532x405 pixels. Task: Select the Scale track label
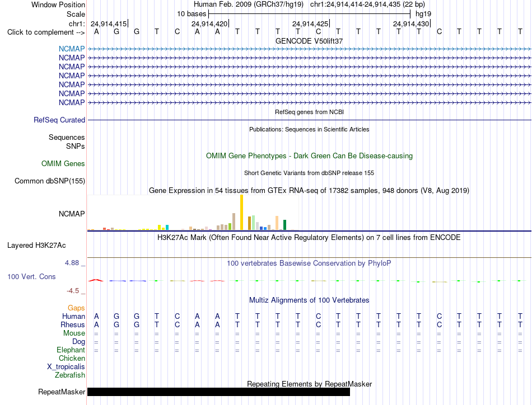76,14
